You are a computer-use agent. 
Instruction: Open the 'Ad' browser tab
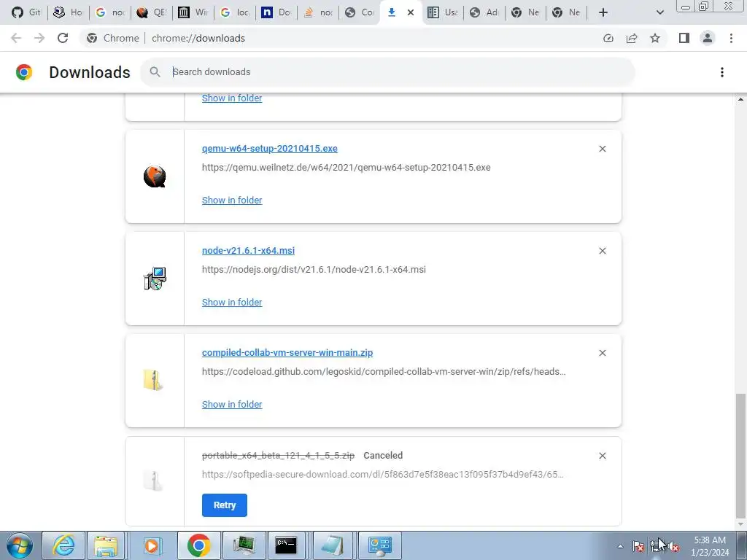click(x=484, y=12)
